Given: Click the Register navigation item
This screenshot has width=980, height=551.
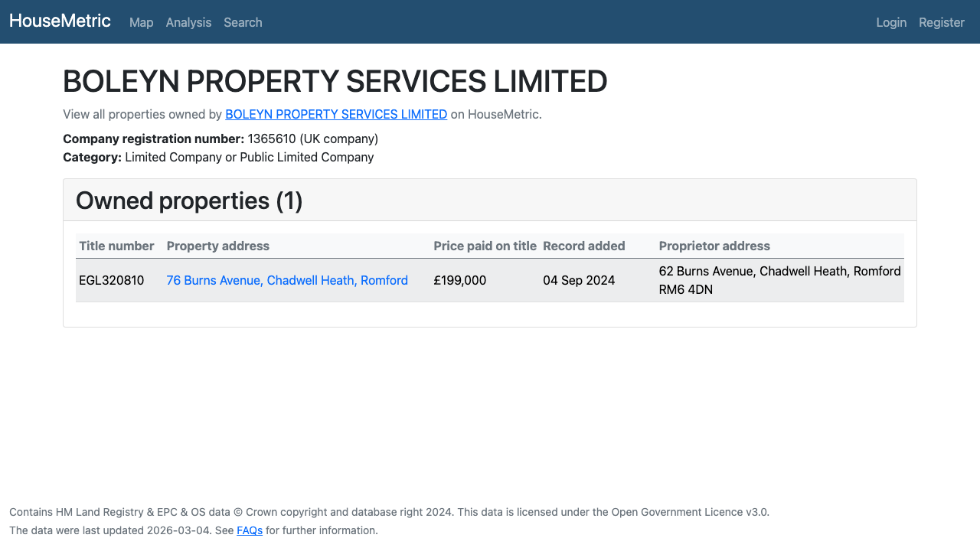Looking at the screenshot, I should [x=941, y=22].
